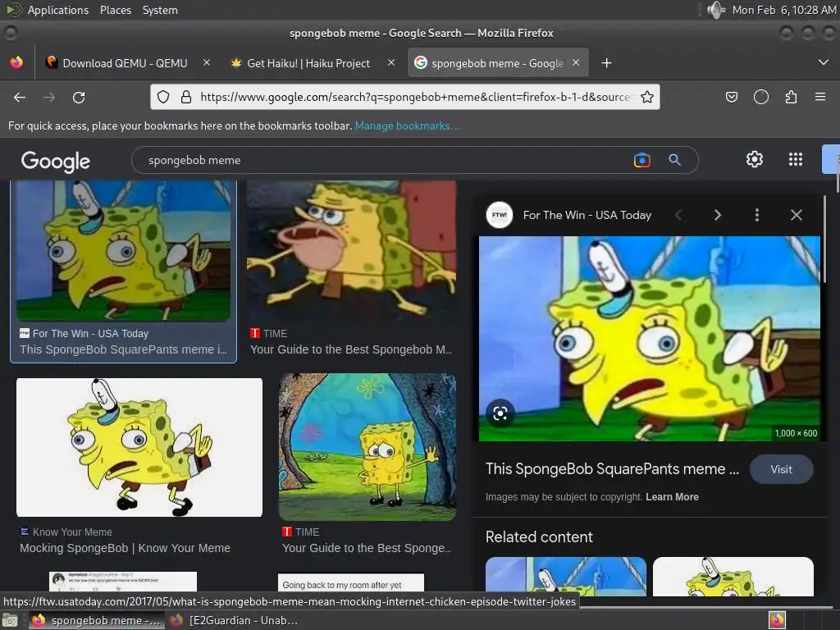Click the Google logo
Viewport: 840px width, 630px height.
pyautogui.click(x=56, y=162)
